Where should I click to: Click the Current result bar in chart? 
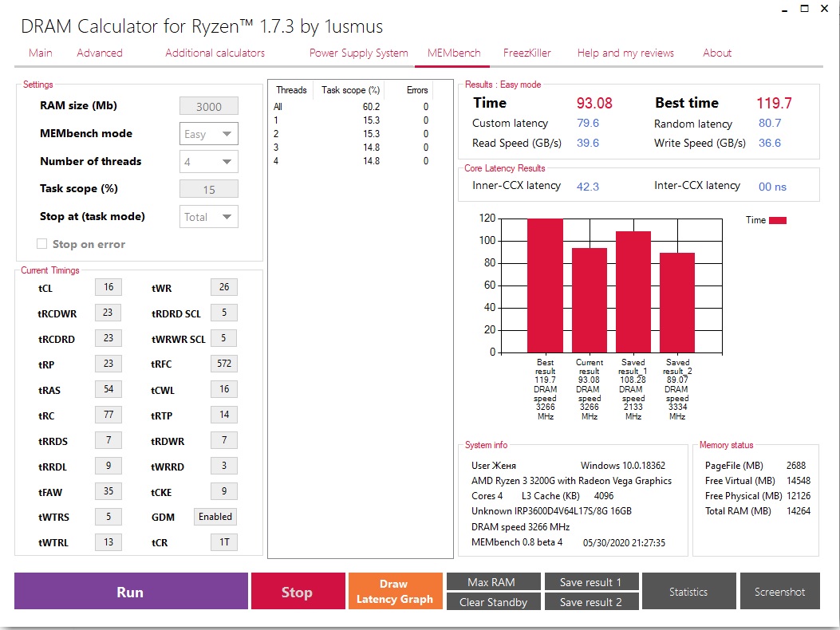pos(590,301)
